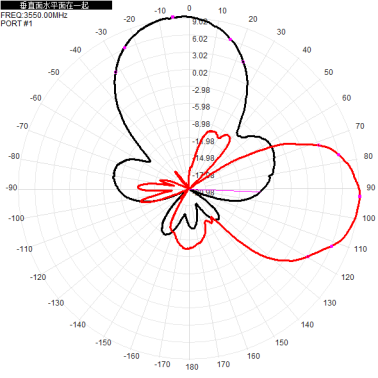This screenshot has height=378, width=378.
Task: Click the 150 degree angle label
Action: 282,342
